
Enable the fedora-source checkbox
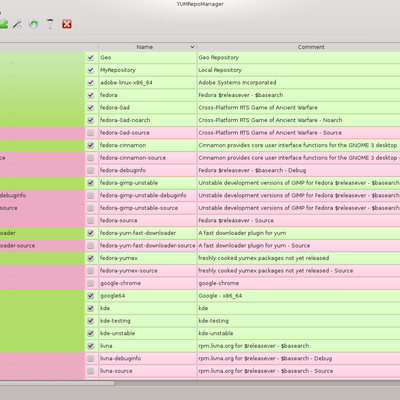click(x=90, y=220)
